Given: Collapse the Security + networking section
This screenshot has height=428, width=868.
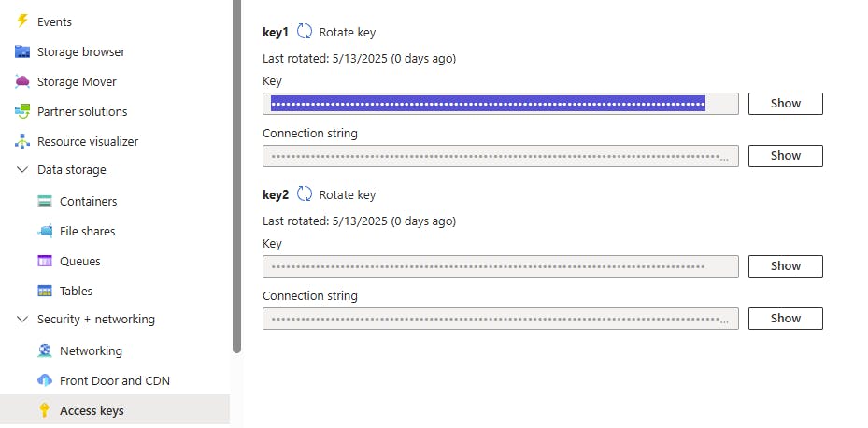Looking at the screenshot, I should (x=22, y=320).
